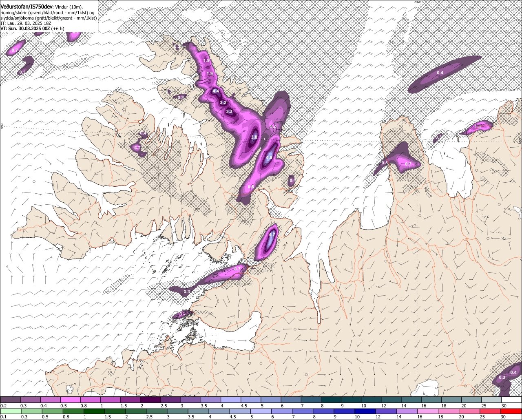This screenshot has height=420, width=522.
Task: Select the violet 14–16 rain legend swatch
Action: pyautogui.click(x=407, y=411)
